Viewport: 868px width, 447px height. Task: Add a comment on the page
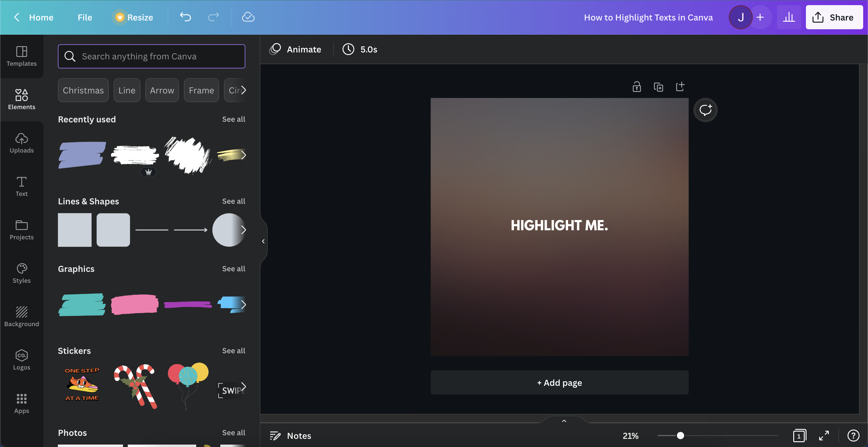(706, 110)
